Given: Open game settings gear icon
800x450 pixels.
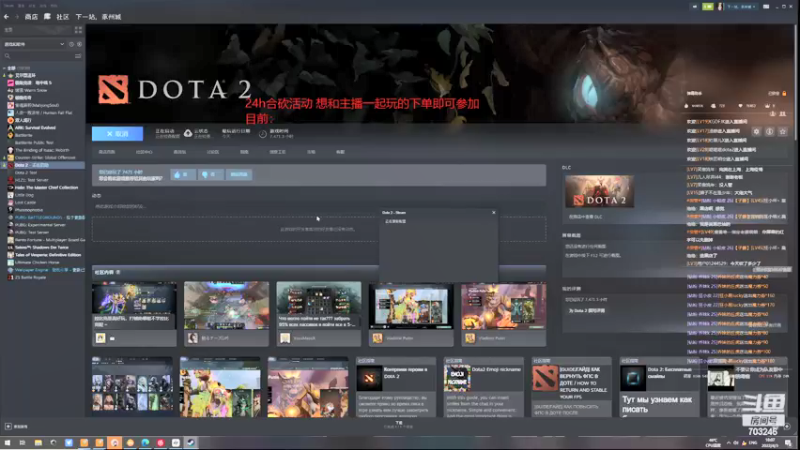Looking at the screenshot, I should click(x=756, y=132).
